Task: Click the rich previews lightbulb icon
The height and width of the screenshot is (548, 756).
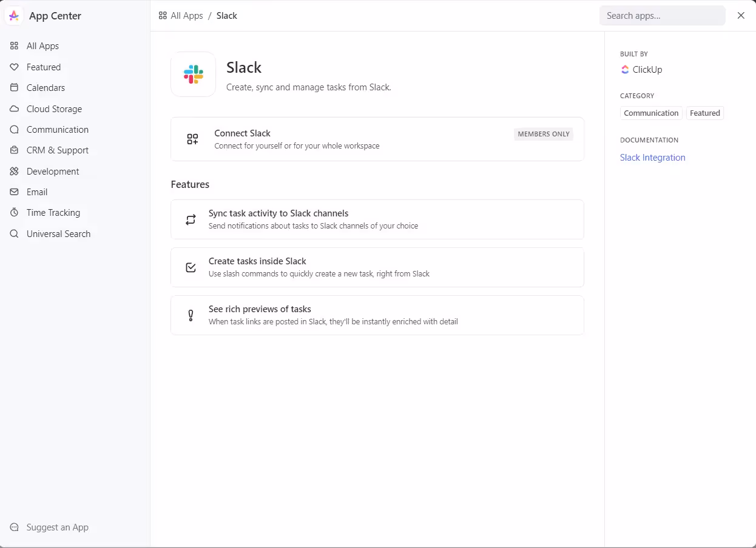Action: pos(191,315)
